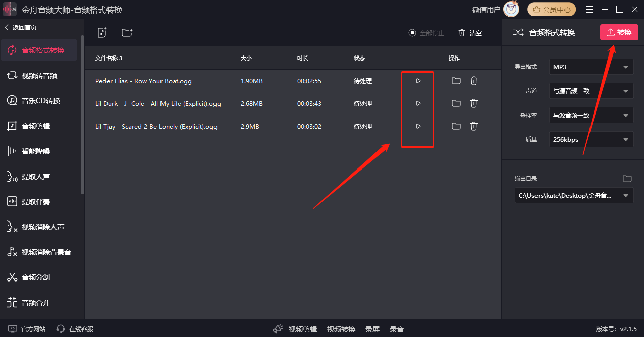The height and width of the screenshot is (337, 644).
Task: Play the Lil Durk All My Life file
Action: [x=417, y=103]
